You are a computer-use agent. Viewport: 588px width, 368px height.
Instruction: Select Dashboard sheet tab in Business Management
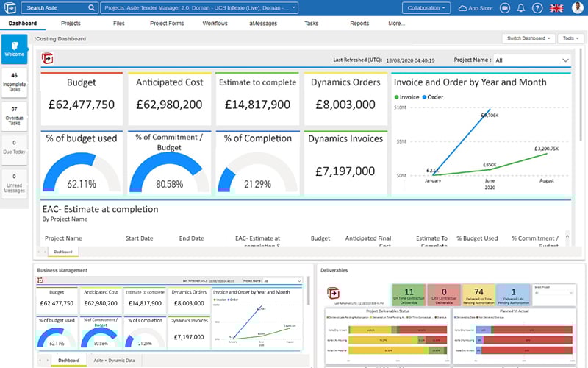[68, 361]
